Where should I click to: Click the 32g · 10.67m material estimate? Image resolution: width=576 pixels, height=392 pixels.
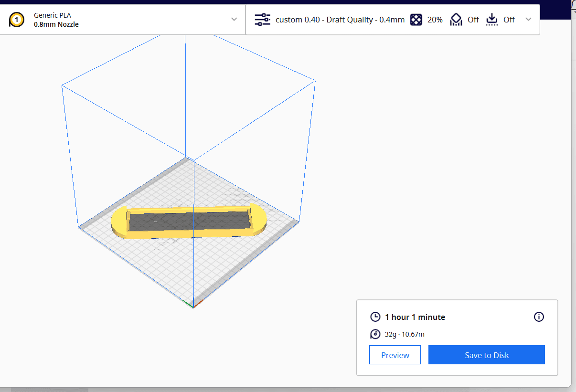tap(405, 334)
